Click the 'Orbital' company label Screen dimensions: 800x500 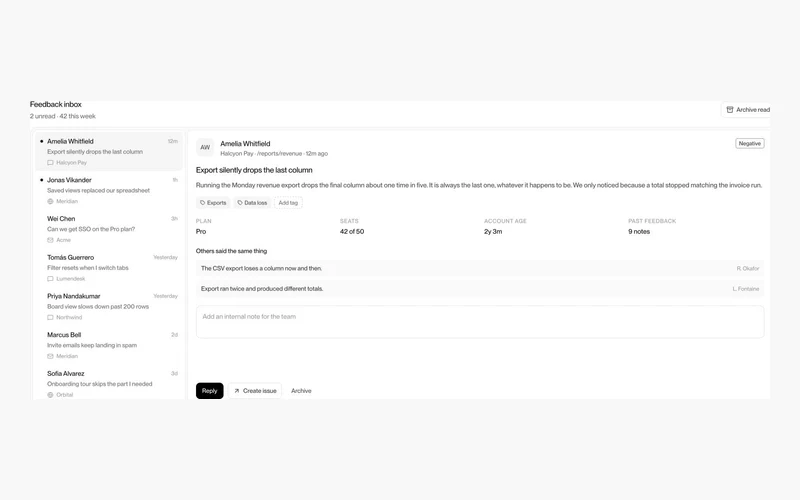(x=65, y=395)
